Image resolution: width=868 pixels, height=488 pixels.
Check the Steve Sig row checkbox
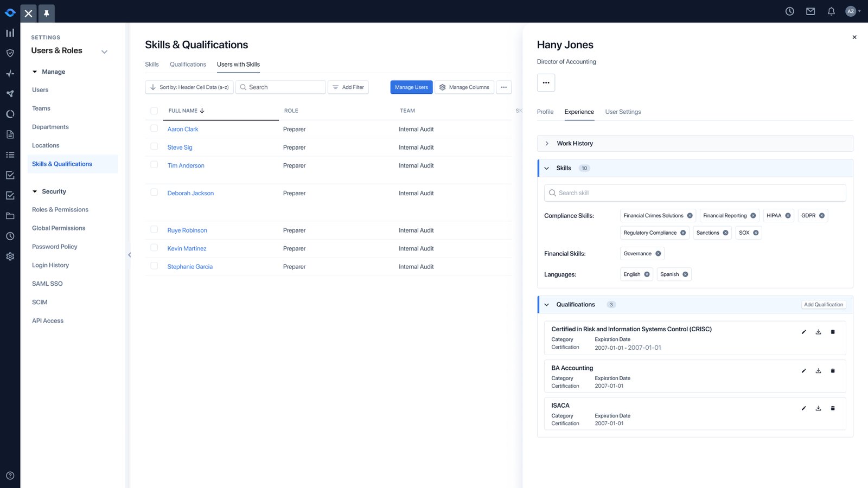coord(154,146)
